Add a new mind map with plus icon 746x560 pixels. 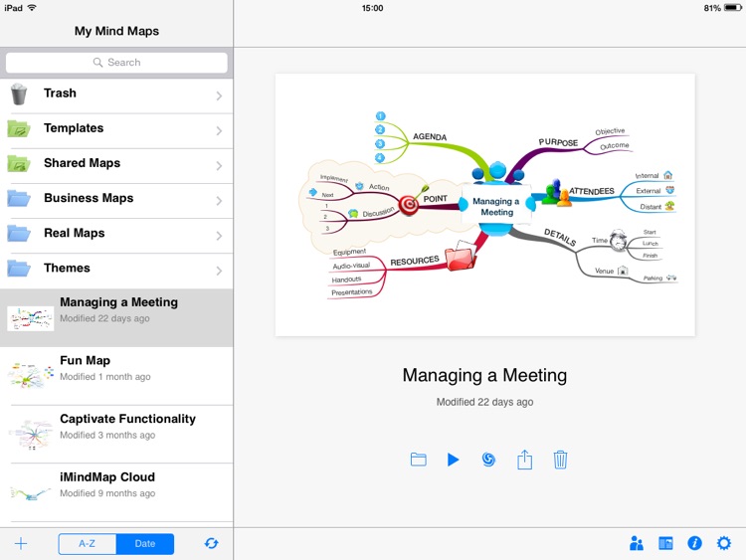(x=21, y=543)
